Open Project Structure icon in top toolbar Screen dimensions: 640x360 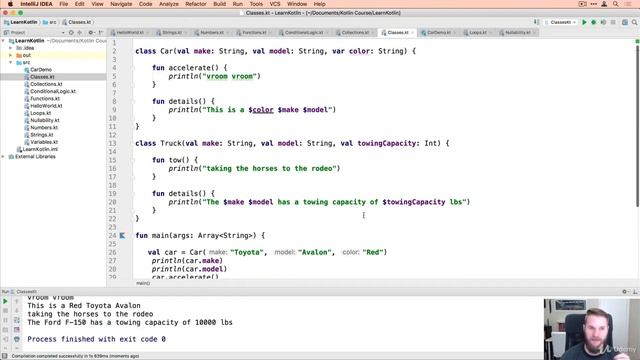click(625, 22)
